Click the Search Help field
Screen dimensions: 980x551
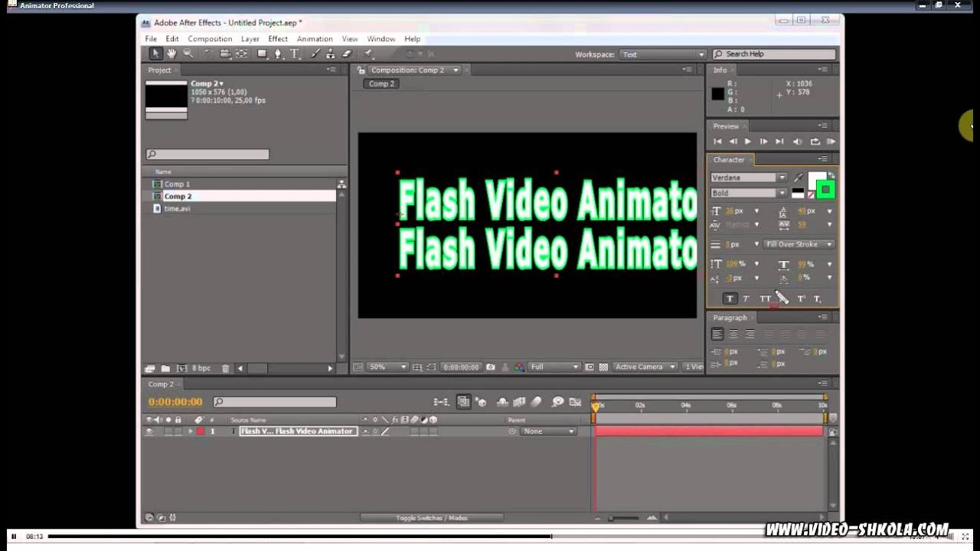[x=773, y=54]
